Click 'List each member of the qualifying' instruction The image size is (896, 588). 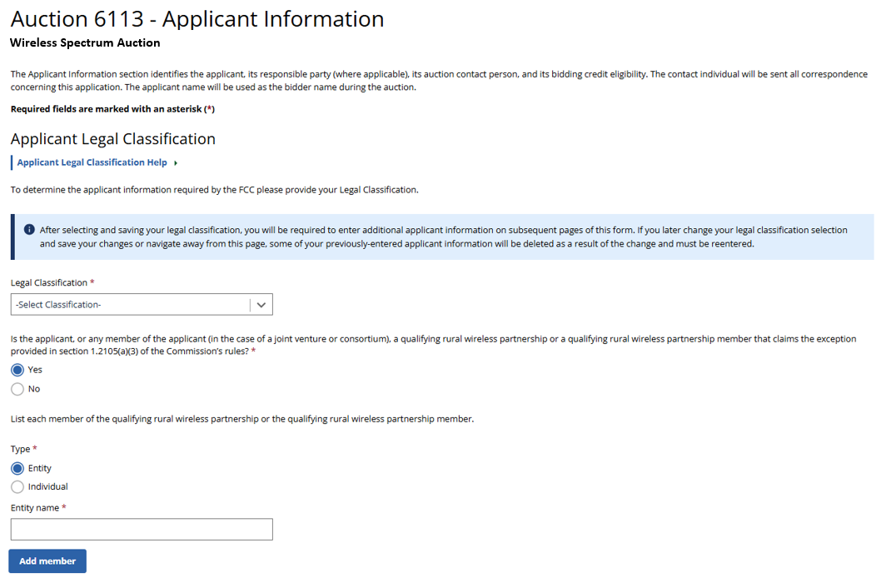click(x=241, y=420)
